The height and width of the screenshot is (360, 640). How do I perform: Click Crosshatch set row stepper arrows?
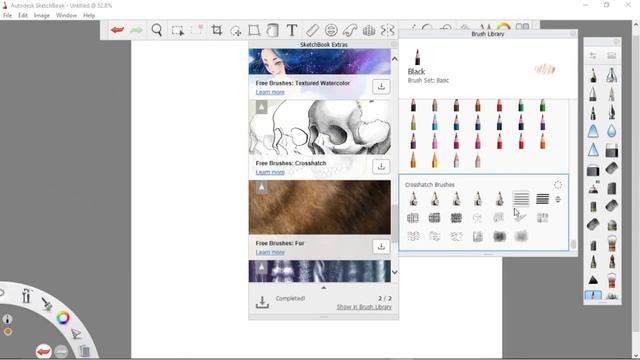pos(558,199)
